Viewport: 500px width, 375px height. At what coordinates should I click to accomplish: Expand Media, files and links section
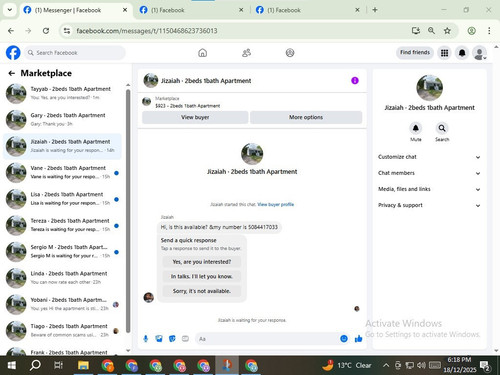point(429,189)
